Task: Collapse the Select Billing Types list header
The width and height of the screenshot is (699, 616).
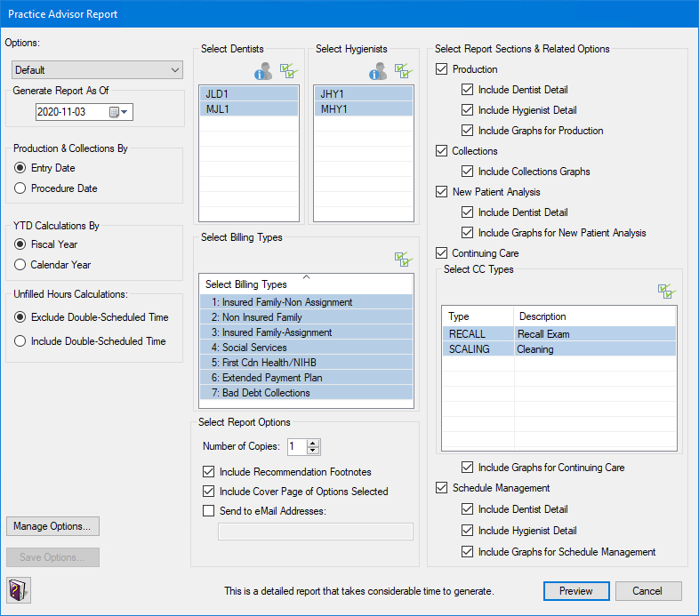Action: [x=306, y=277]
